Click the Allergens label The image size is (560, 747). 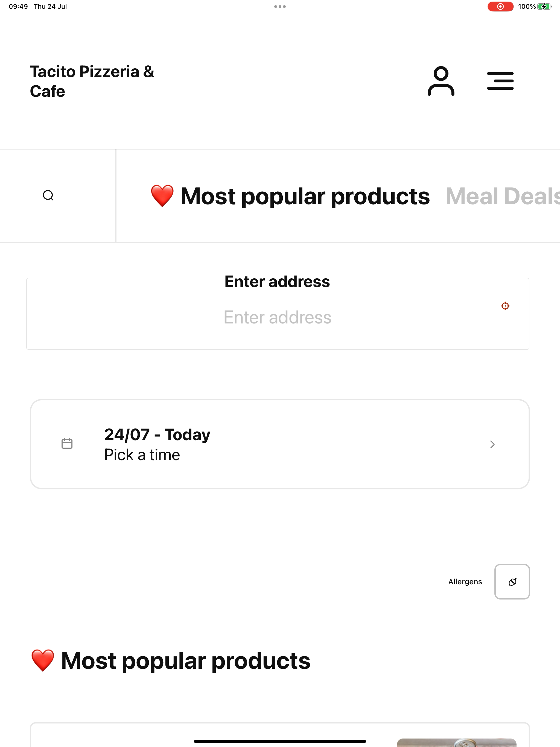pos(465,582)
